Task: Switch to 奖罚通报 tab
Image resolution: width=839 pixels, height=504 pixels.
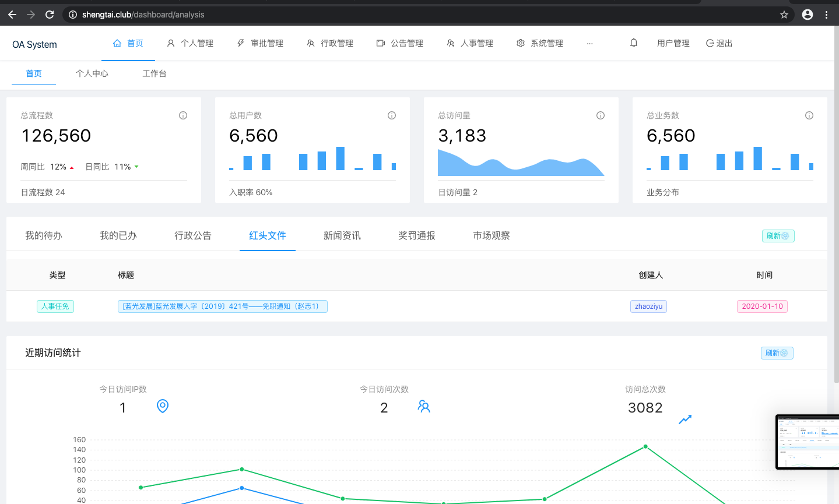Action: (417, 235)
